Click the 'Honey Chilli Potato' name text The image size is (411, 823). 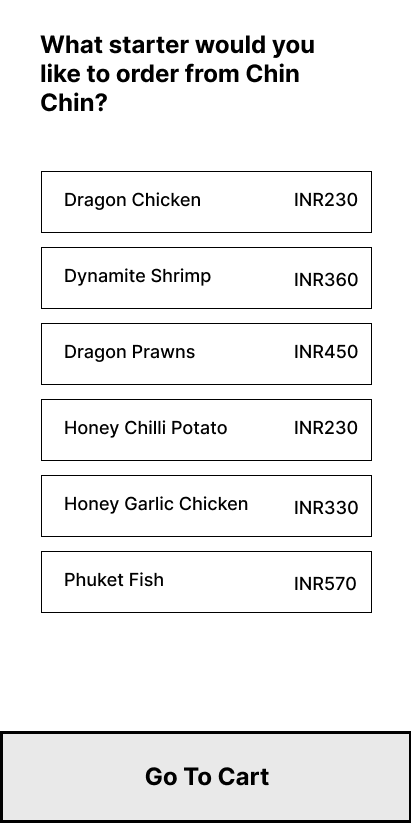[145, 428]
